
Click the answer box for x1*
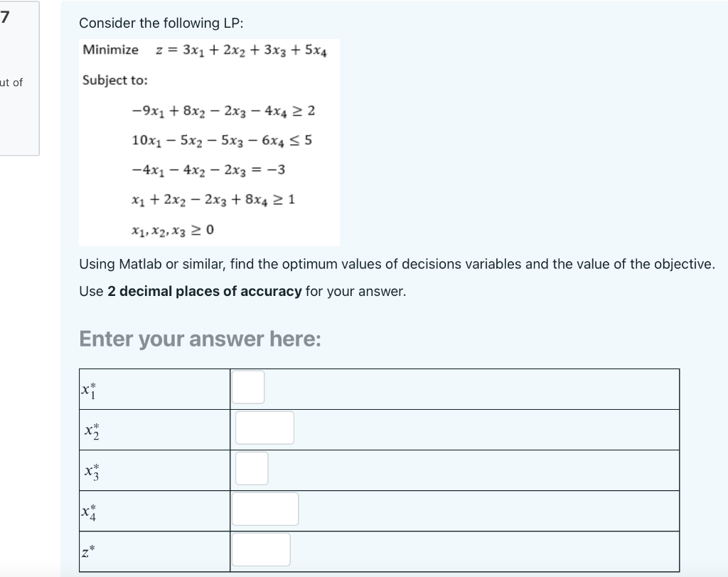pos(247,386)
